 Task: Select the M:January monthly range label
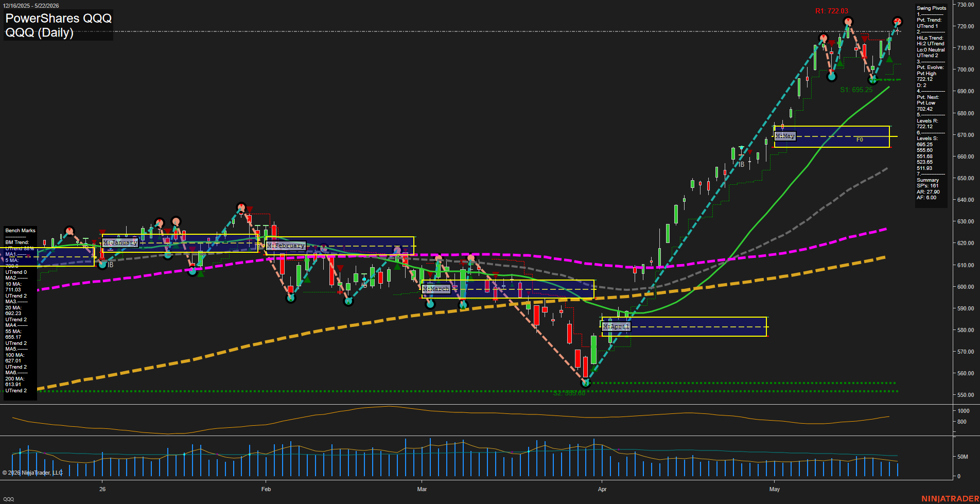pos(120,242)
